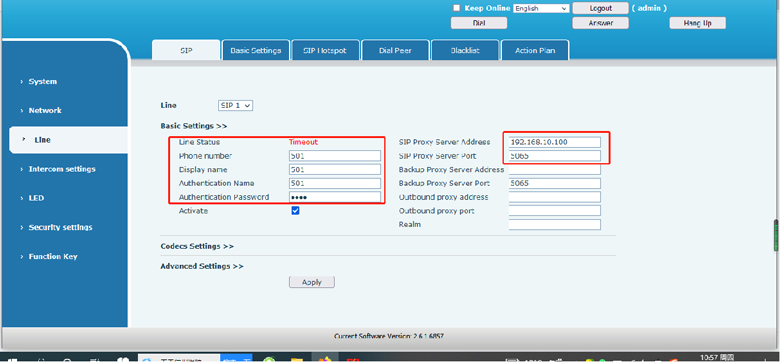The image size is (780, 363).
Task: Click the Backup Proxy Server Port field
Action: 555,183
